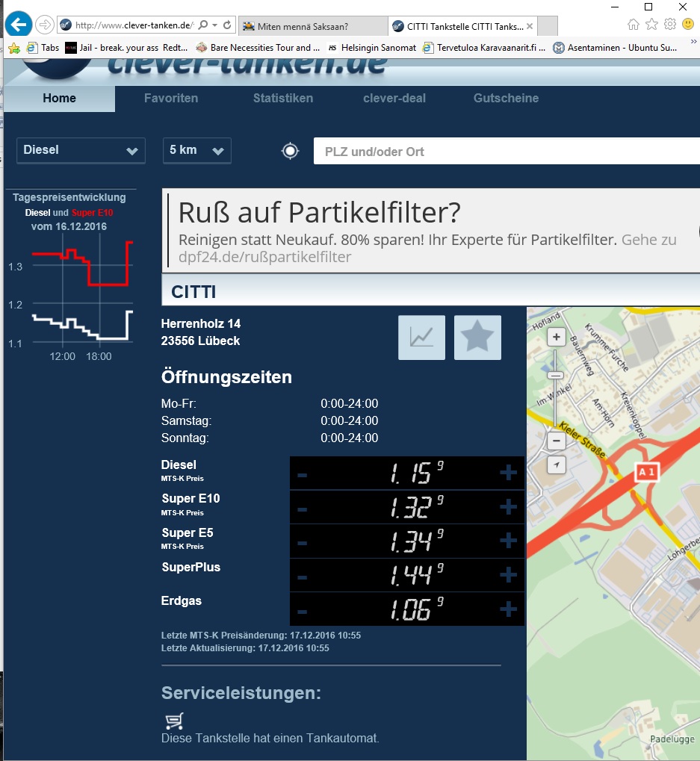Image resolution: width=700 pixels, height=761 pixels.
Task: Click the Herrenholz 14 address text
Action: [201, 323]
